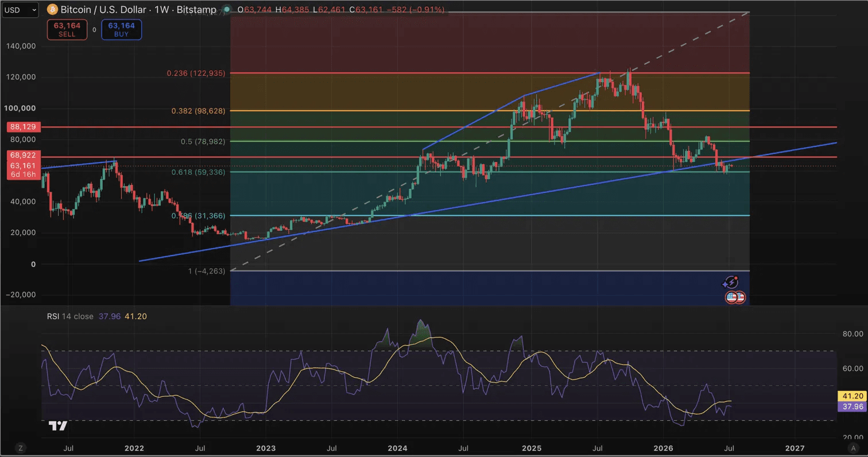Click the red 63,164 SELL button
868x457 pixels.
(68, 30)
